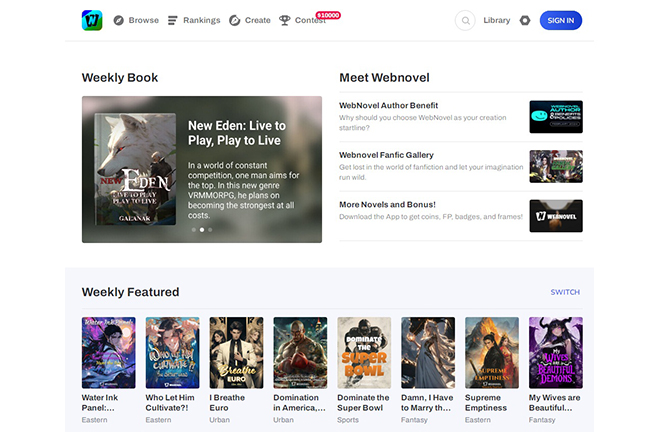Open the Water Ink Panel cover

[x=109, y=353]
